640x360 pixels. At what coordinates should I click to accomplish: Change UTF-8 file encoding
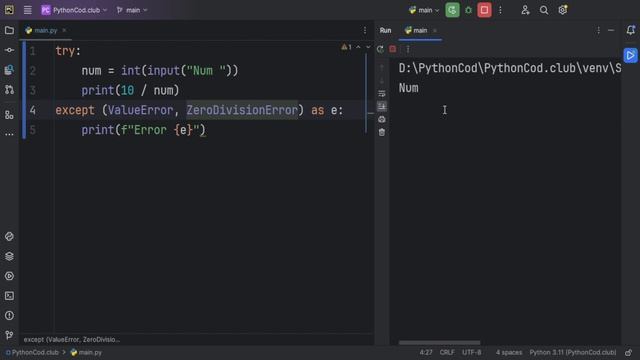(x=471, y=353)
